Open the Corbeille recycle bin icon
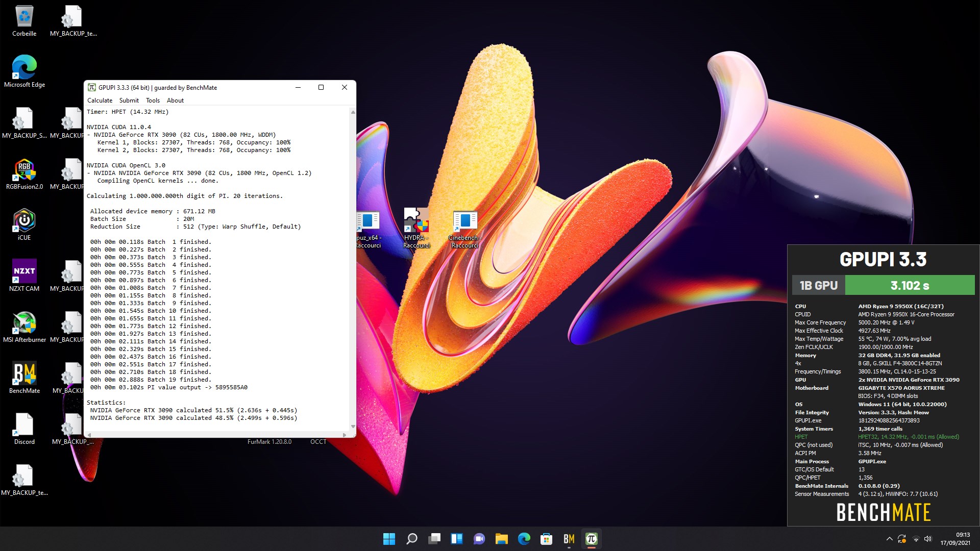The height and width of the screenshot is (551, 980). pyautogui.click(x=24, y=21)
